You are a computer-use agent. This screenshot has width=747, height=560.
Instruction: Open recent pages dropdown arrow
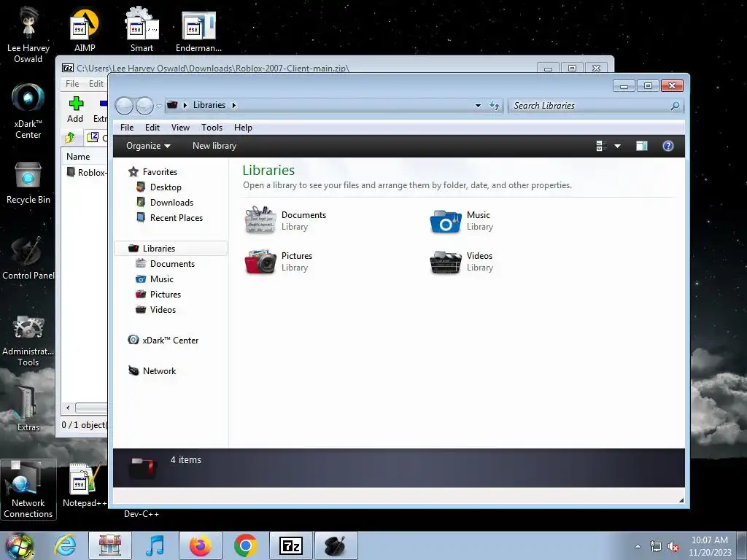pos(159,106)
